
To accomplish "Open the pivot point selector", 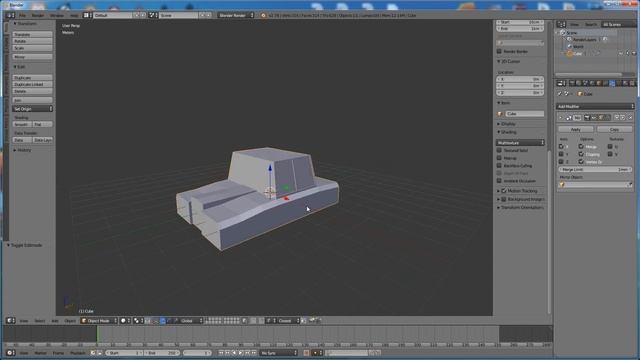I will [x=138, y=321].
